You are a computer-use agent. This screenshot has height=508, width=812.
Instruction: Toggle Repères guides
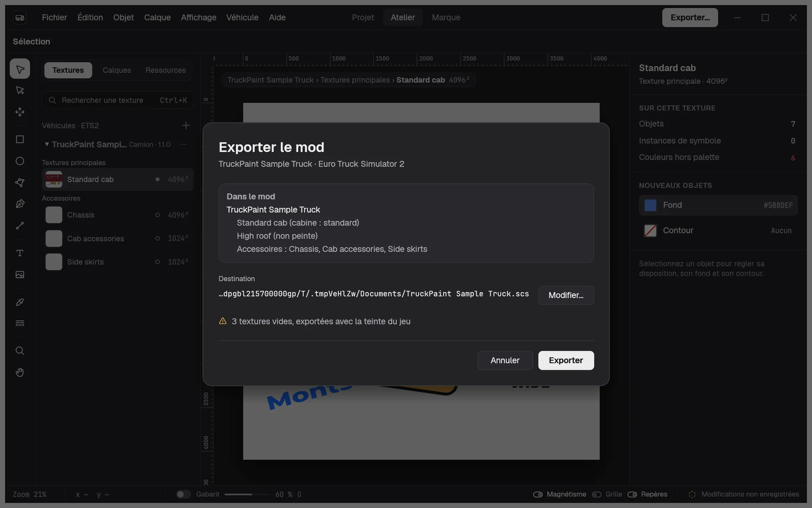click(x=632, y=494)
